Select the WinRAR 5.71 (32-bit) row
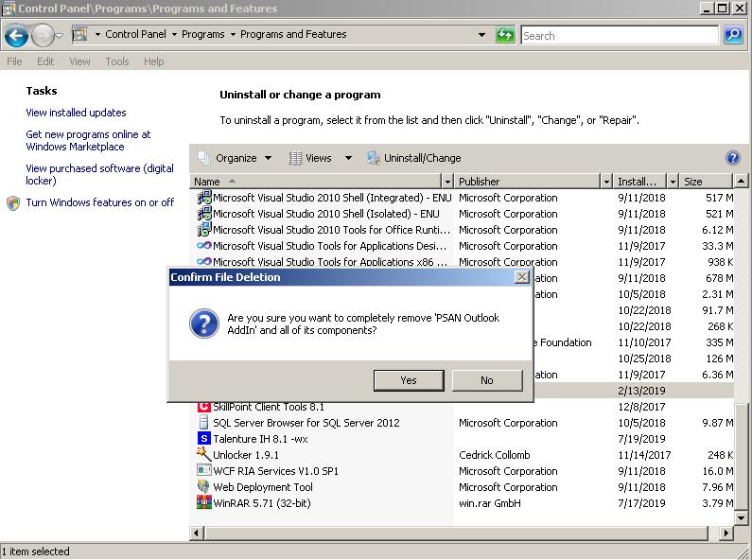The image size is (752, 560). [463, 503]
